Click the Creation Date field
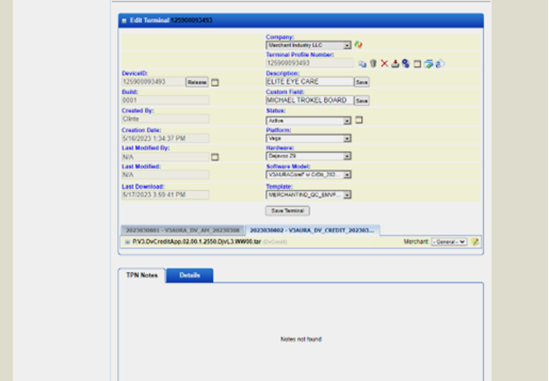This screenshot has height=381, width=549. click(x=165, y=138)
